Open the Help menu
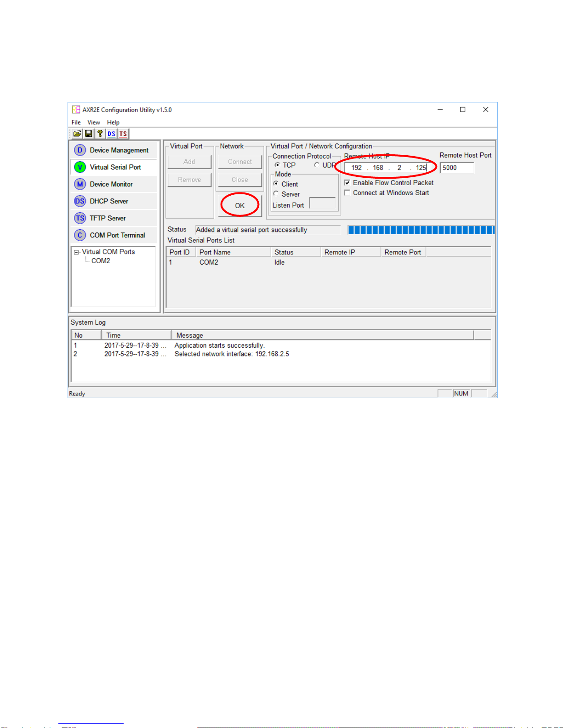 coord(113,122)
